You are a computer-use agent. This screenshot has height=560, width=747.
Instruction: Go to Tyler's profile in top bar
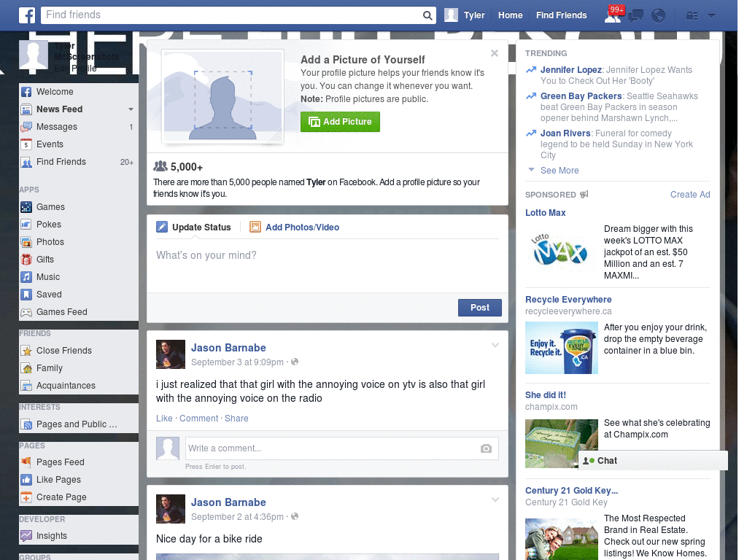[465, 15]
